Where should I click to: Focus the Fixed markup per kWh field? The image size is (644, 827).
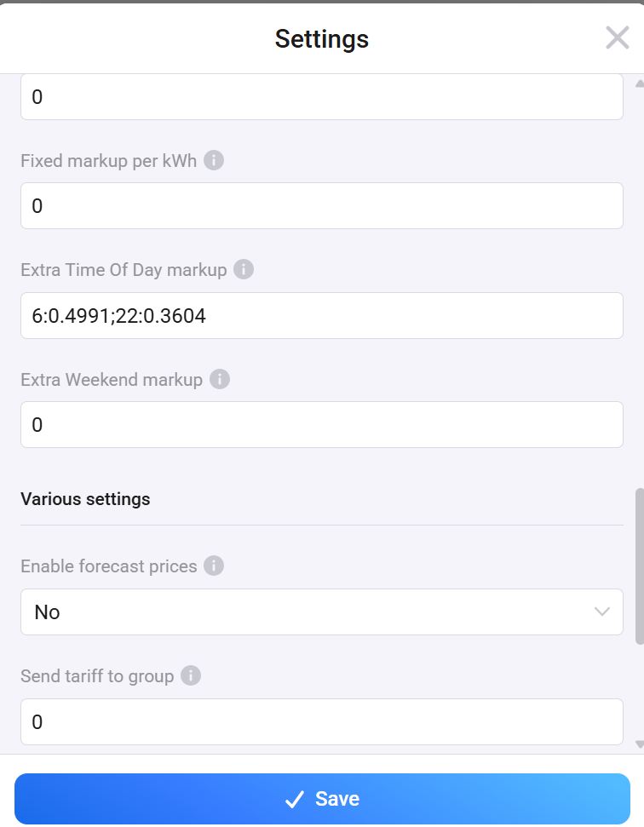[322, 206]
